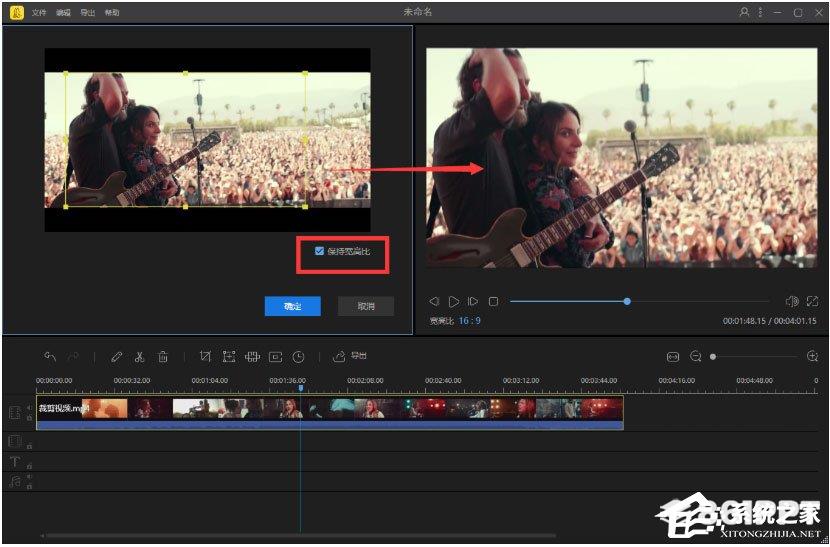Play the preview video
The width and height of the screenshot is (830, 547).
[454, 301]
